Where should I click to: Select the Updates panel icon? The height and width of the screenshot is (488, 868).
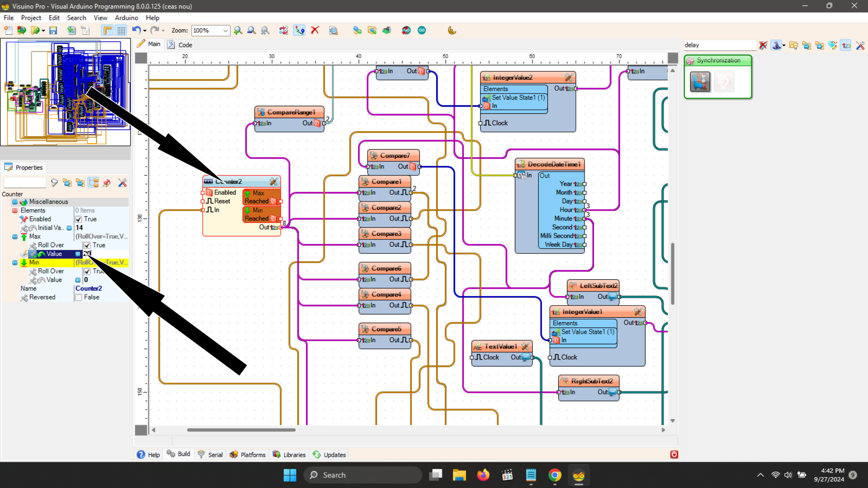[316, 454]
